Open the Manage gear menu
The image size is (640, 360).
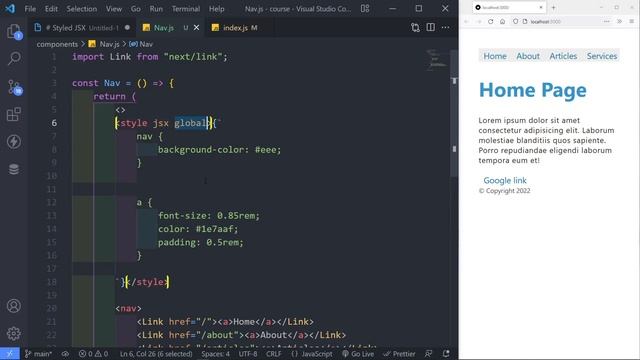14,333
